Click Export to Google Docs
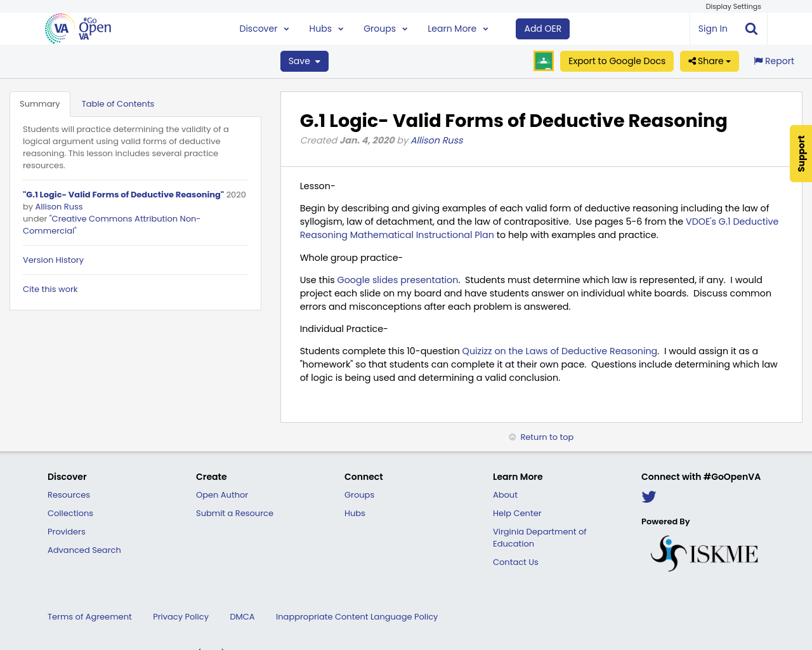 (617, 61)
